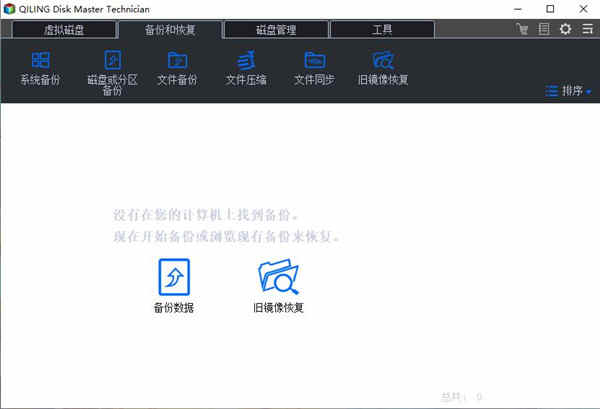Switch to the 虚拟磁盘 tab
The image size is (600, 409).
tap(64, 30)
